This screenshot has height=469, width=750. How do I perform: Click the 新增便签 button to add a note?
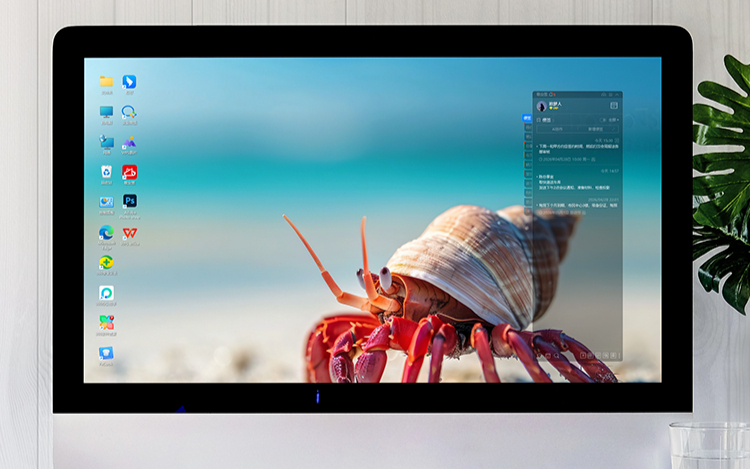tap(598, 129)
